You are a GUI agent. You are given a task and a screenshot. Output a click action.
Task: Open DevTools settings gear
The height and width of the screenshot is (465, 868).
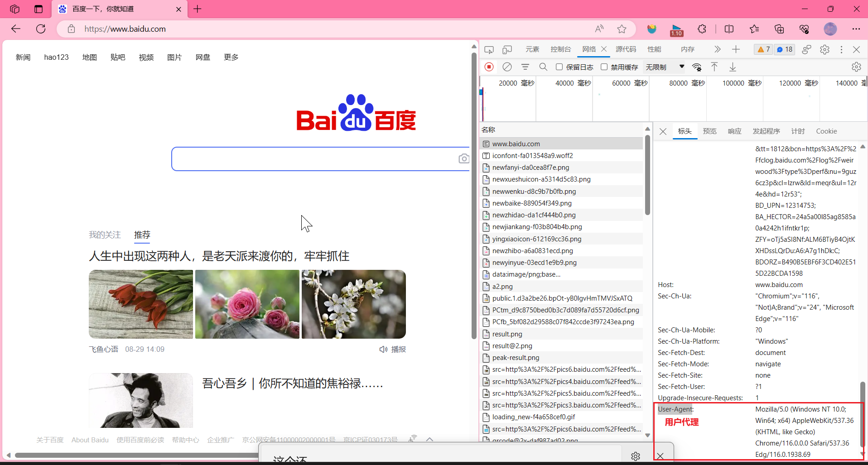pos(825,49)
